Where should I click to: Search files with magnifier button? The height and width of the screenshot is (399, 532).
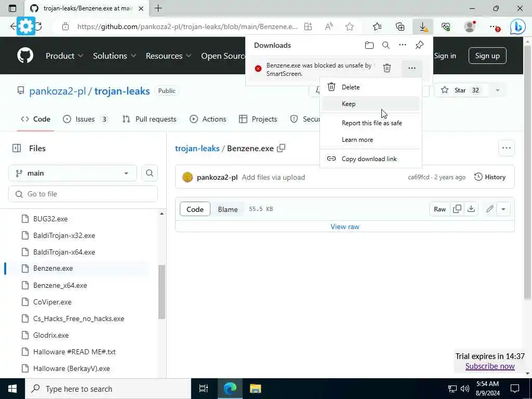pos(149,174)
